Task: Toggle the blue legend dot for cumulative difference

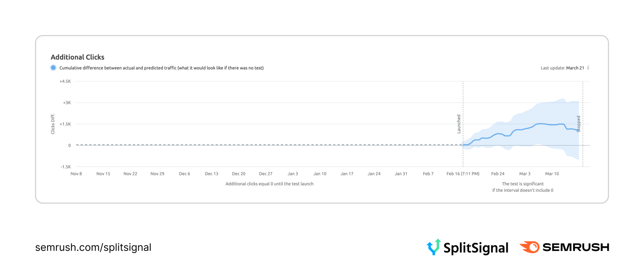Action: point(53,68)
